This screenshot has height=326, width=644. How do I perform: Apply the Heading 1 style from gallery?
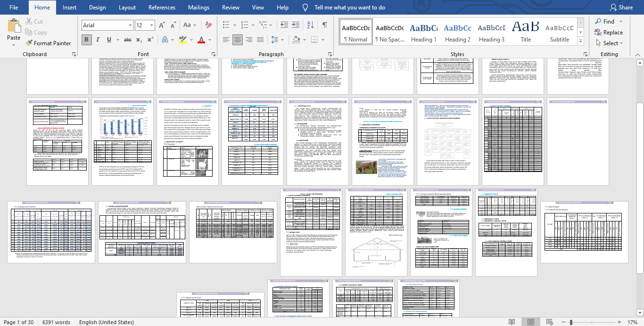click(x=423, y=33)
